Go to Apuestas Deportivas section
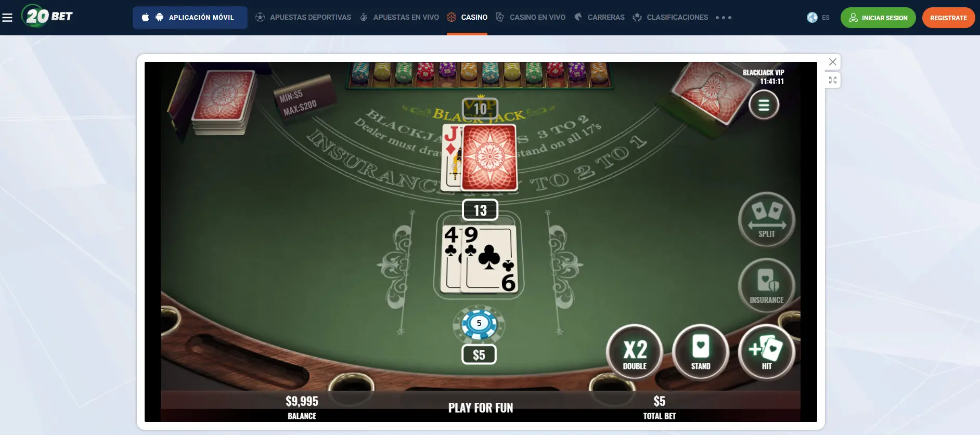 (303, 18)
